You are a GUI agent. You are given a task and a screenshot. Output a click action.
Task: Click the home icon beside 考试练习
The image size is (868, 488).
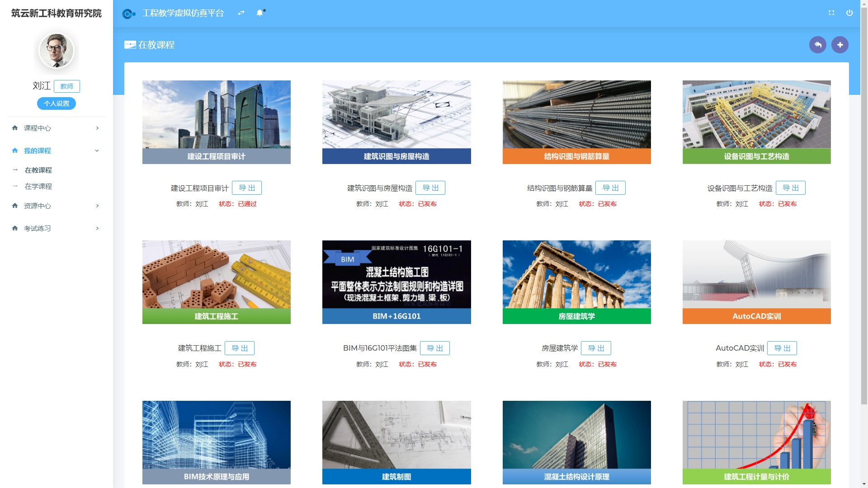click(15, 228)
